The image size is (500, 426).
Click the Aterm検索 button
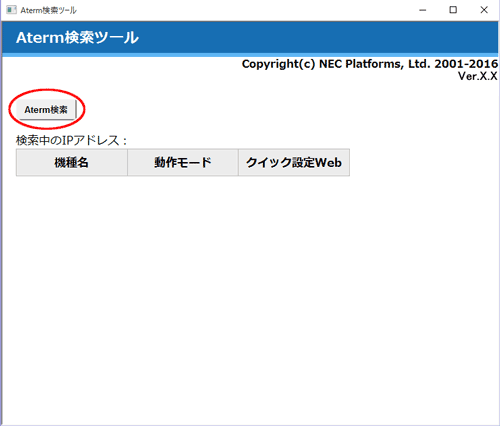point(46,110)
